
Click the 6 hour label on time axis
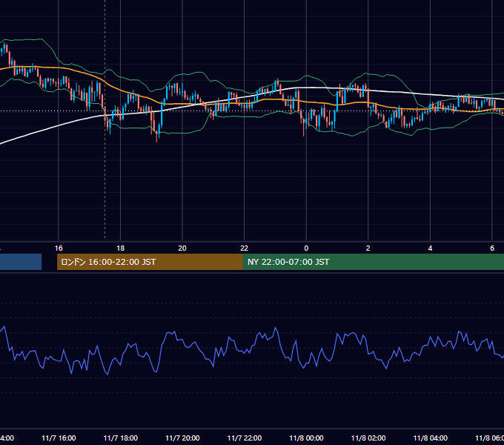[492, 248]
